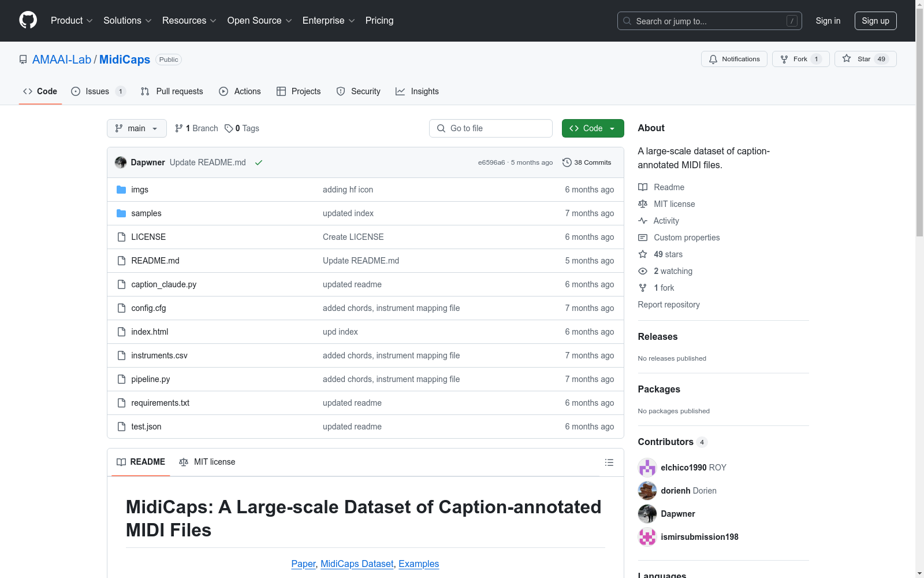Click the Dapwner contributor avatar
The height and width of the screenshot is (578, 924).
[x=647, y=514]
